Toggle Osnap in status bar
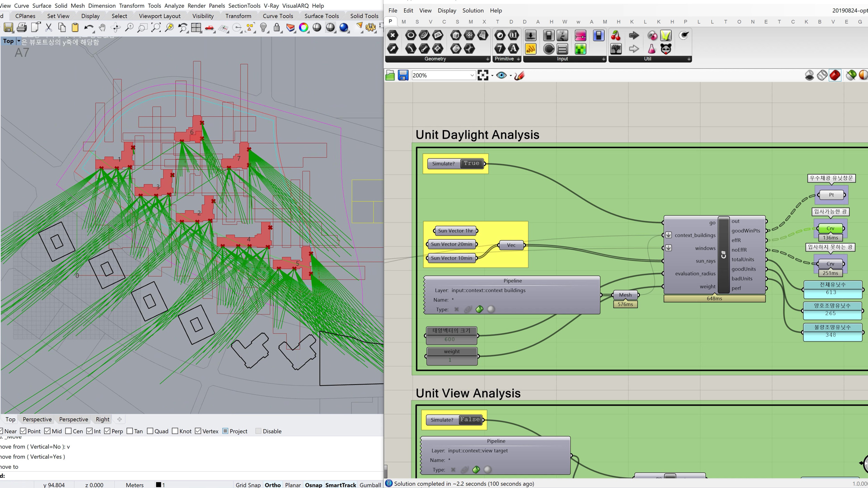The width and height of the screenshot is (868, 488). (314, 485)
